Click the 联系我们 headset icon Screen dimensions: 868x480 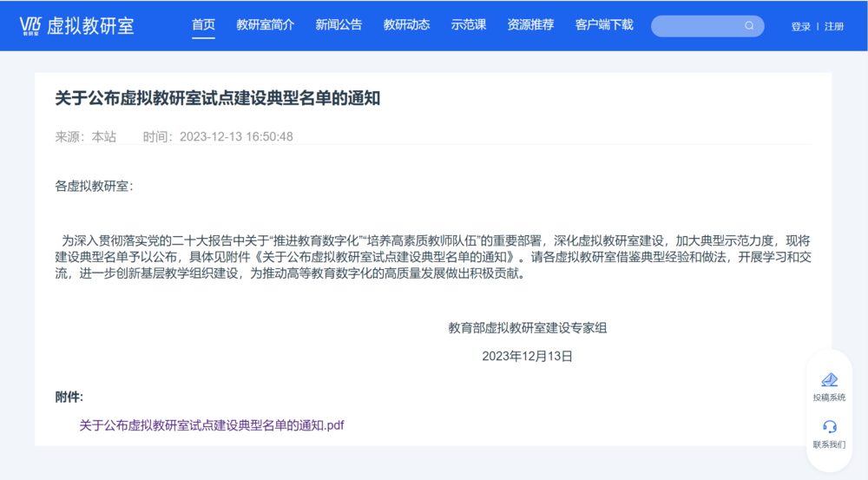(x=829, y=427)
